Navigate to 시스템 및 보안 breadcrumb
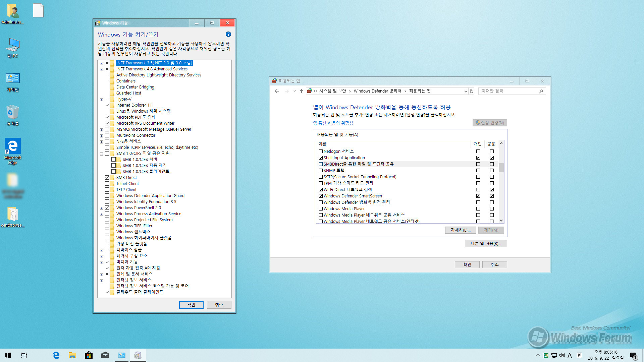The height and width of the screenshot is (362, 644). pos(332,91)
